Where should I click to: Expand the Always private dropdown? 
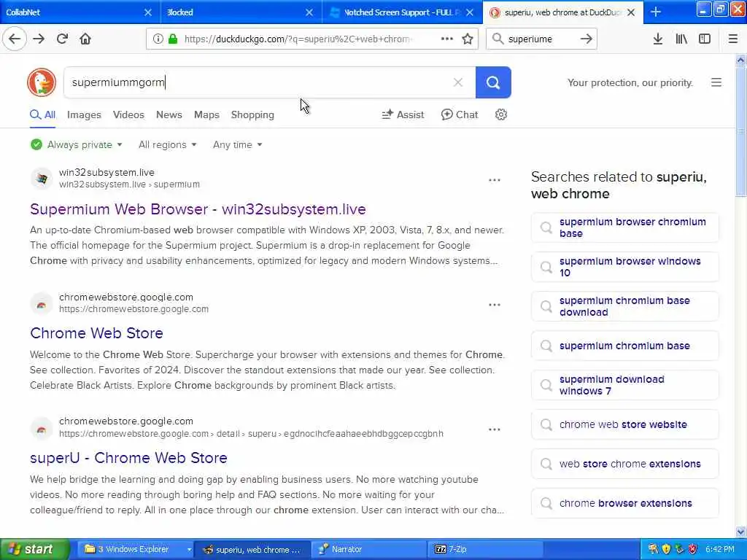coord(77,145)
